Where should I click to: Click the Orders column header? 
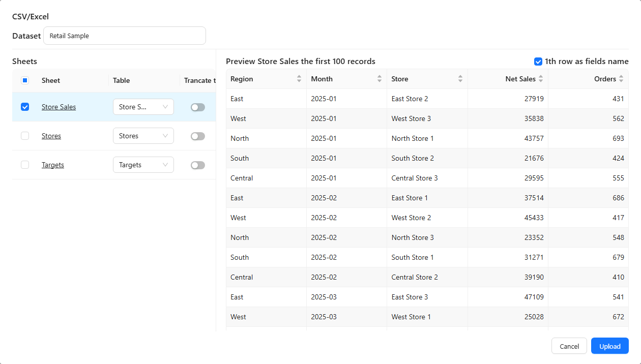[588, 79]
